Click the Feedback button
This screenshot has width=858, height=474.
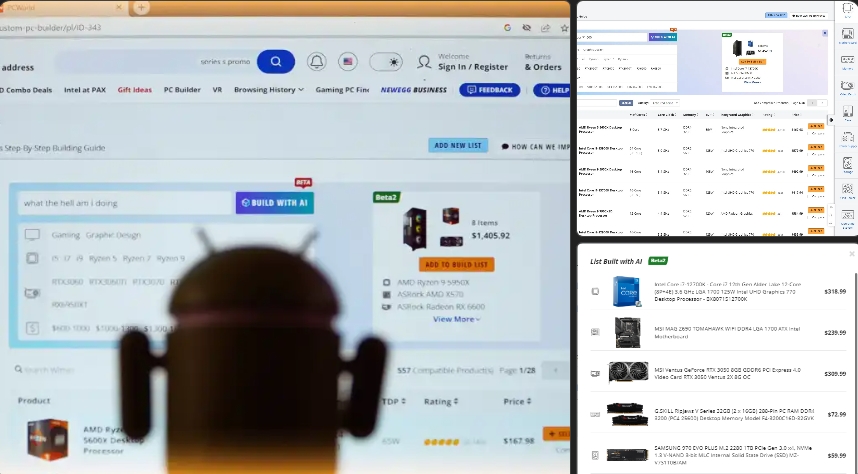[489, 90]
